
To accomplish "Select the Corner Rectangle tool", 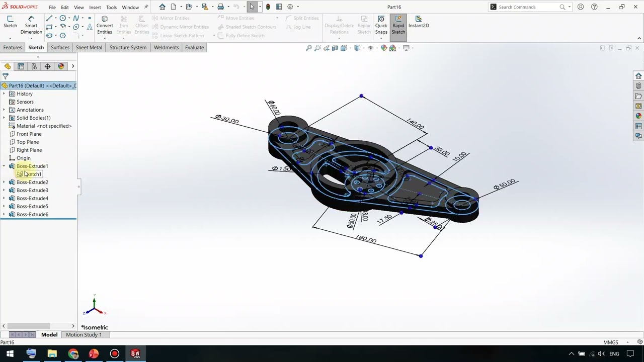I will coord(49,27).
